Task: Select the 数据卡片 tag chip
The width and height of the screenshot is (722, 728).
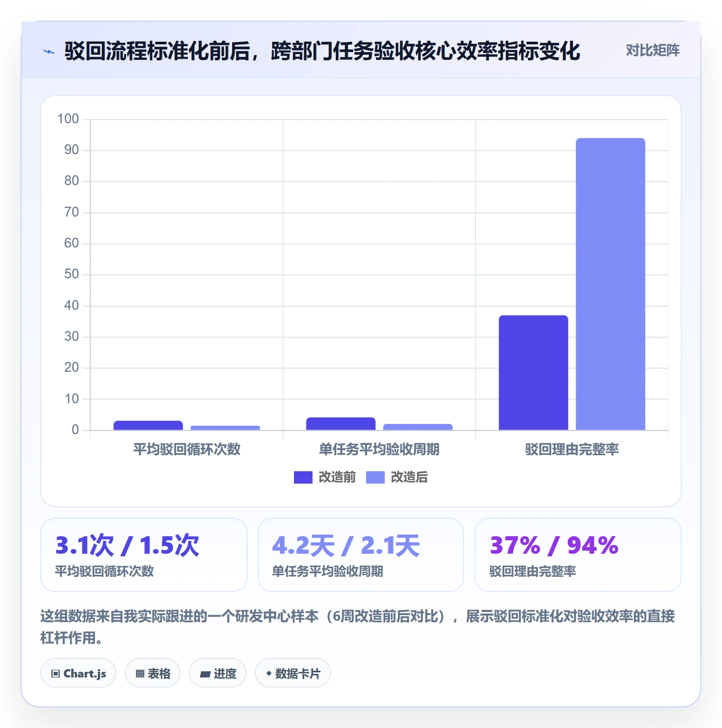Action: click(293, 673)
